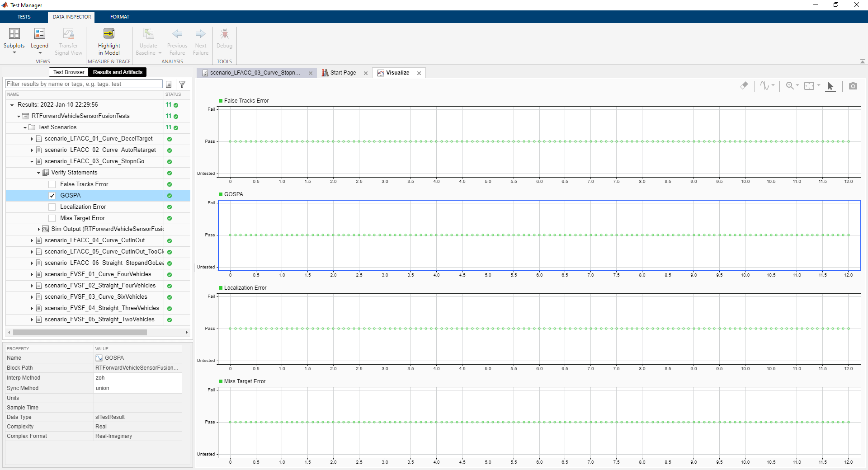Viewport: 868px width, 470px height.
Task: Collapse the Verify Statements node
Action: click(x=38, y=173)
